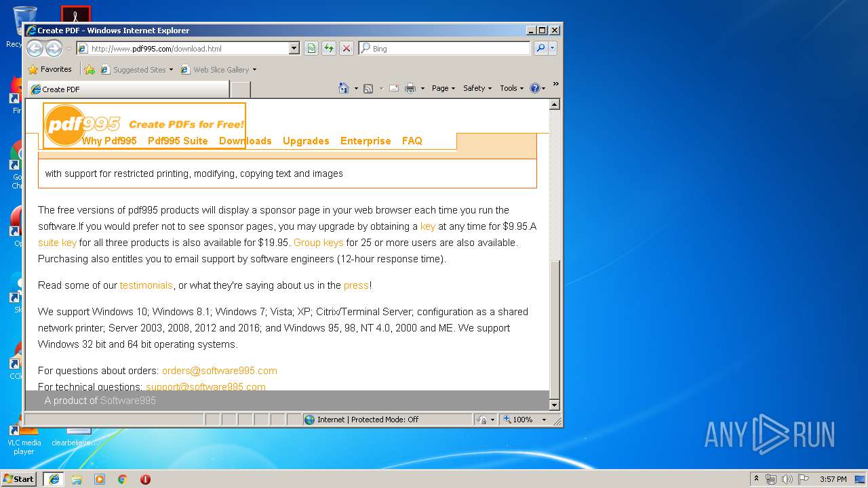Click the address bar URL field
This screenshot has height=488, width=868.
coord(183,48)
